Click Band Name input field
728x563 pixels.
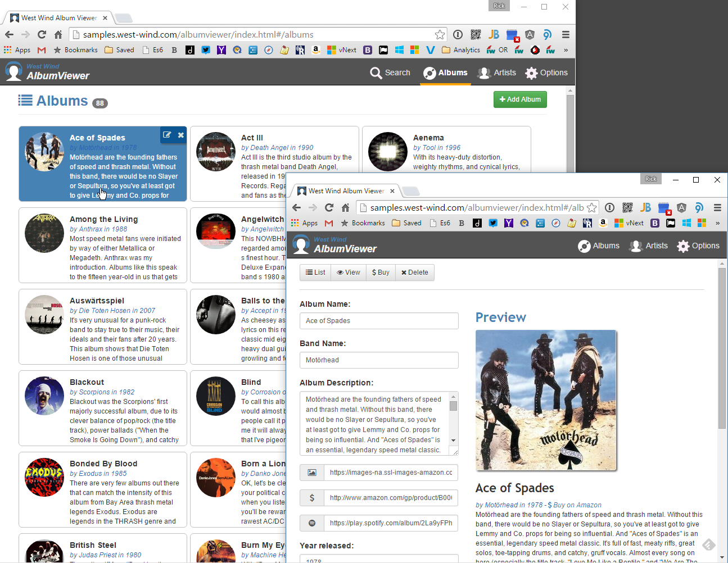379,360
